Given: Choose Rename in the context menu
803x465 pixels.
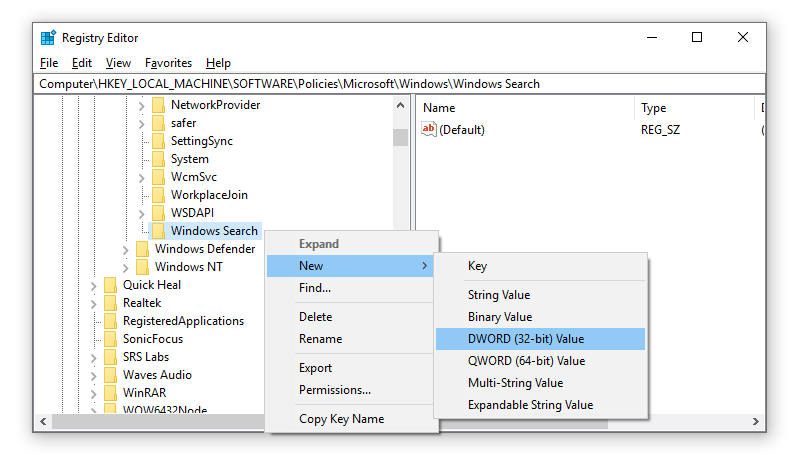Looking at the screenshot, I should (350, 339).
